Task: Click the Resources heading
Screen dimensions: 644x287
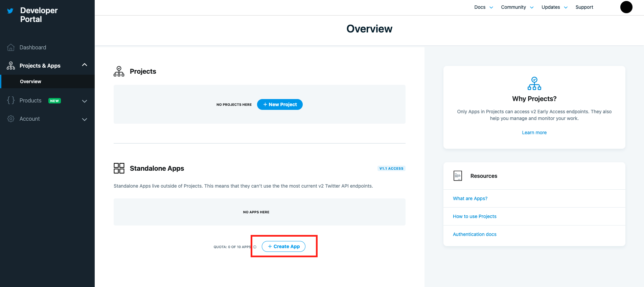Action: (x=484, y=176)
